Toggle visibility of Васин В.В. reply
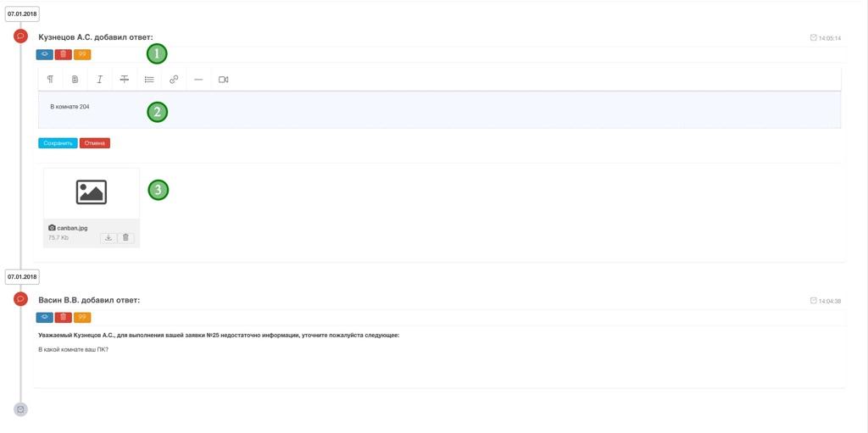 click(x=45, y=318)
